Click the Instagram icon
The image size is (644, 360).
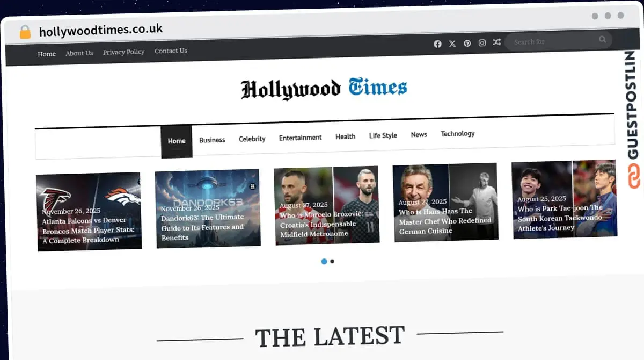click(482, 43)
